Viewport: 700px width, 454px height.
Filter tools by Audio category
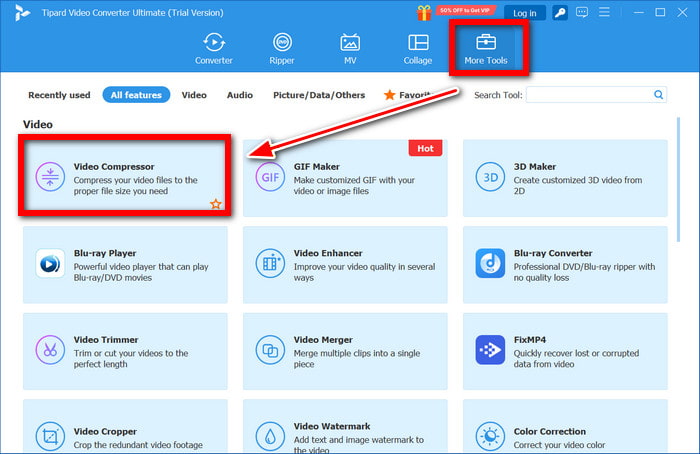(239, 95)
